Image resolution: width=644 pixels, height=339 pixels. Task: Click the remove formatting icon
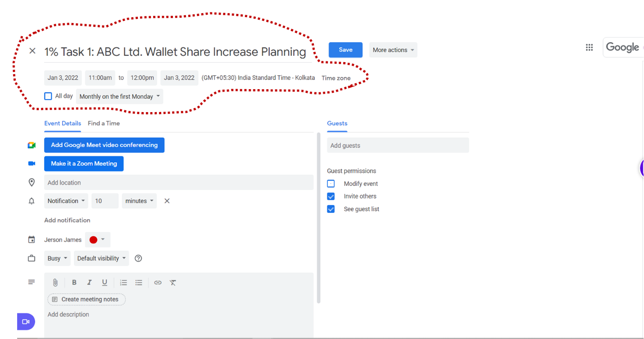(173, 283)
